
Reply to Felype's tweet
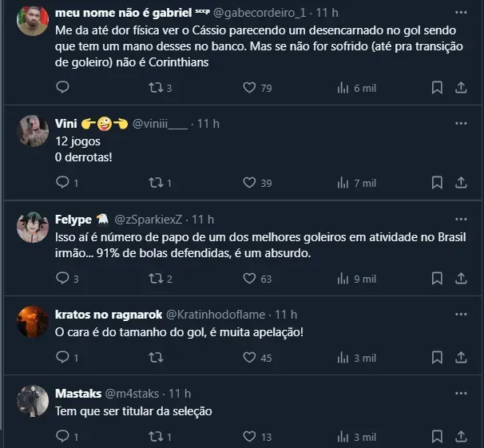[63, 279]
